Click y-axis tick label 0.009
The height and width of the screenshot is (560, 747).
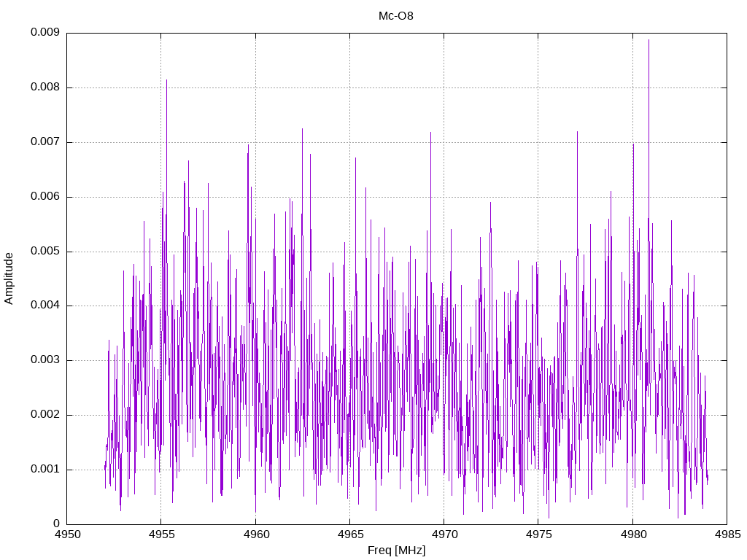click(45, 32)
